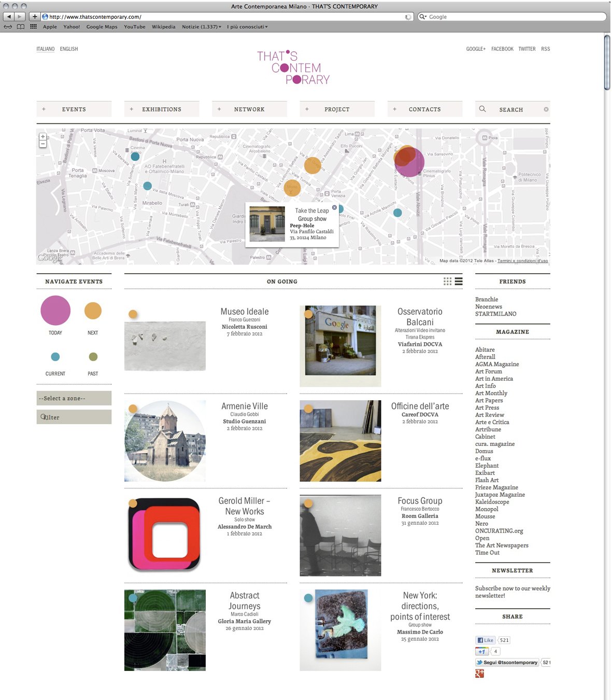Open the Museo Ideale thumbnail
The height and width of the screenshot is (700, 612).
tap(165, 346)
